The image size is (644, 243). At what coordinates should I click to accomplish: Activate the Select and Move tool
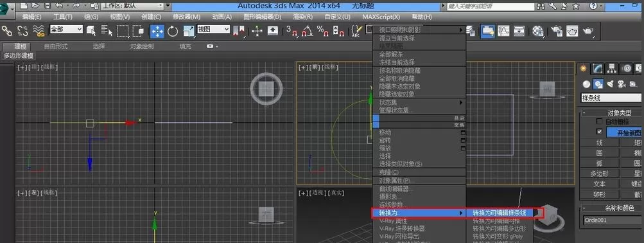(157, 31)
